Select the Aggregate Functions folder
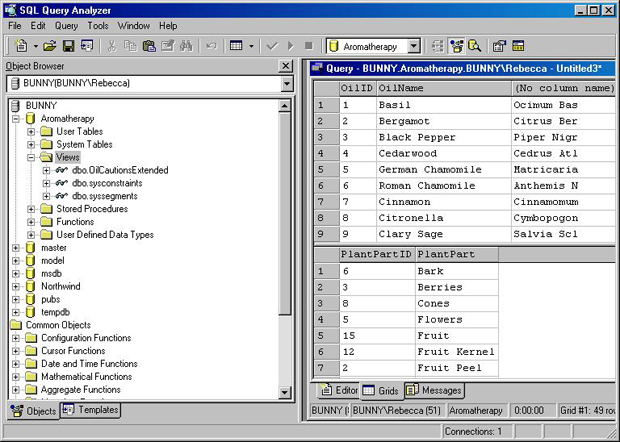 point(81,389)
